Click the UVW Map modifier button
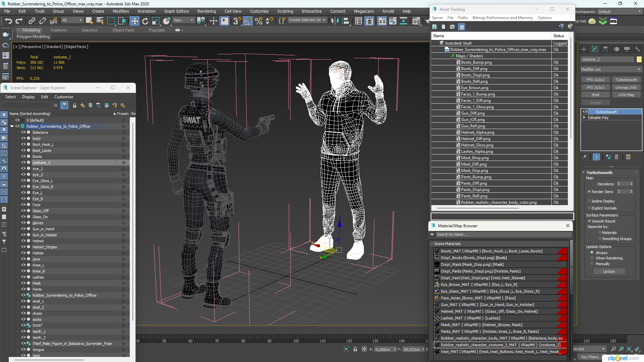Image resolution: width=644 pixels, height=362 pixels. coord(626,95)
